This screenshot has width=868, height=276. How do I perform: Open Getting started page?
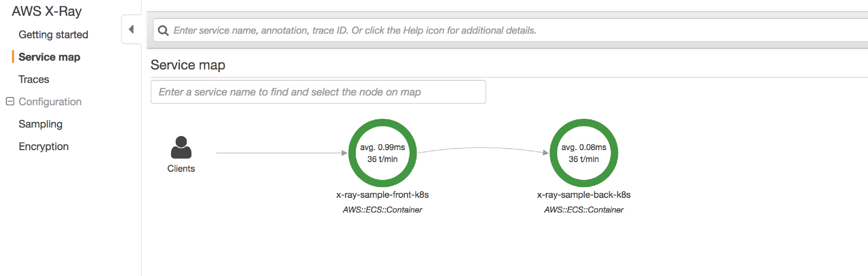(x=53, y=35)
